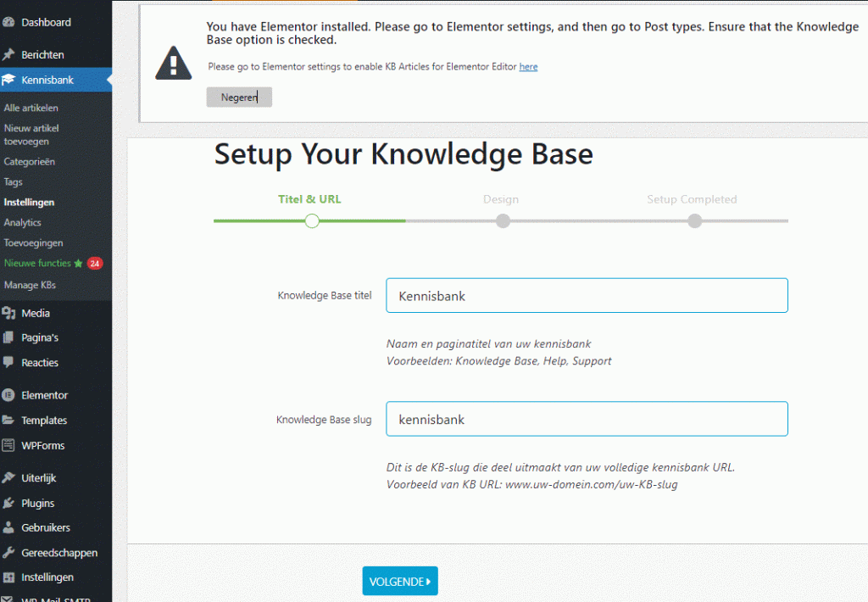Click the Titel & URL progress circle
The height and width of the screenshot is (602, 868).
[312, 221]
